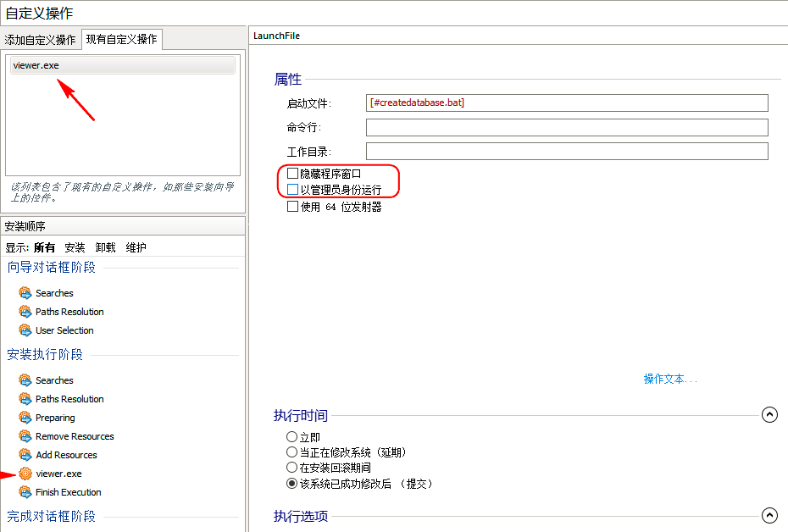Choose the 在安装回滚期间 radio option
The width and height of the screenshot is (788, 532).
click(x=292, y=467)
